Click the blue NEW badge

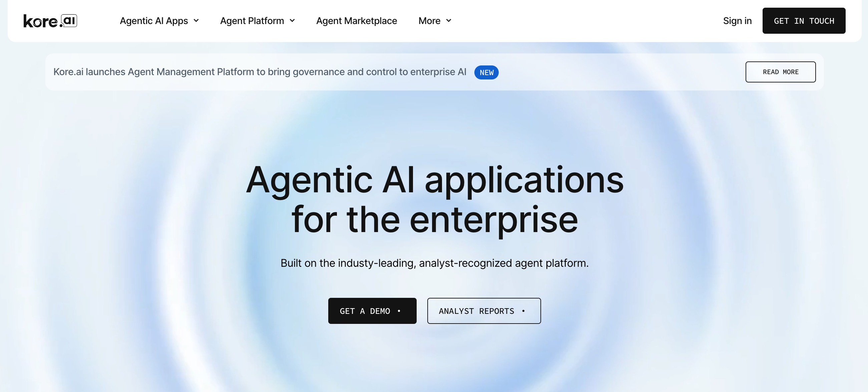click(486, 72)
